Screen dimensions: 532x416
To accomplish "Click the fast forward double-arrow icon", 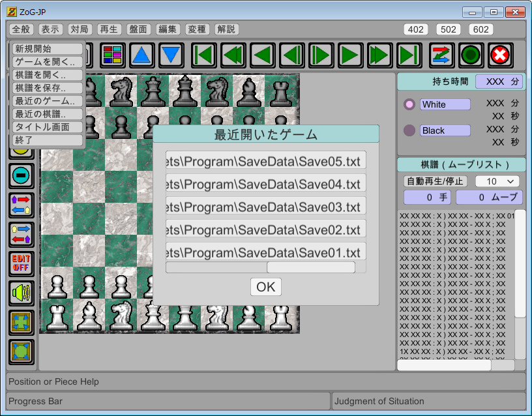I will (380, 55).
